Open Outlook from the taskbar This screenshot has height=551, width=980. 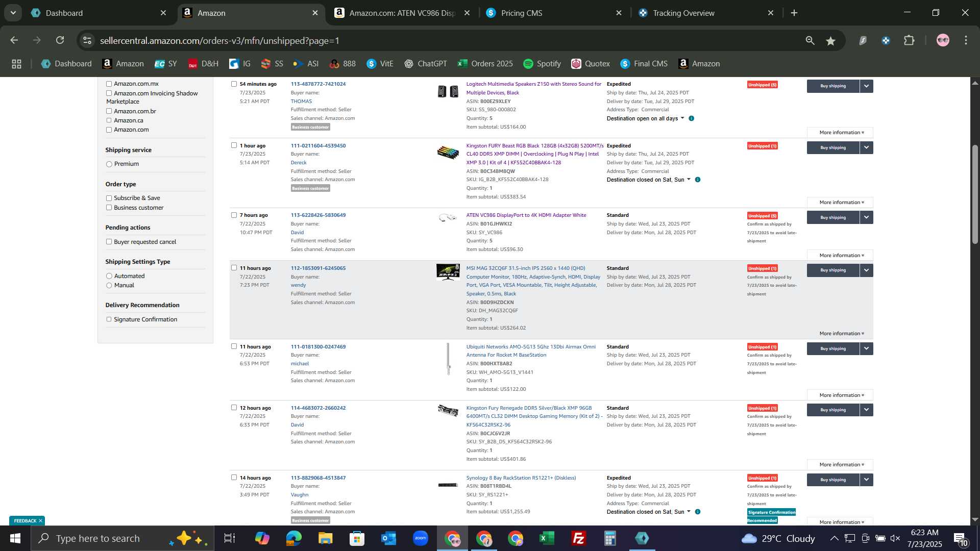pos(388,538)
